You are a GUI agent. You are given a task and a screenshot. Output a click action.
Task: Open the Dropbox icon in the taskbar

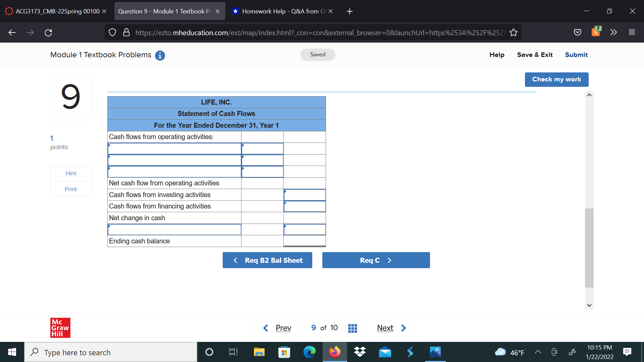point(360,352)
